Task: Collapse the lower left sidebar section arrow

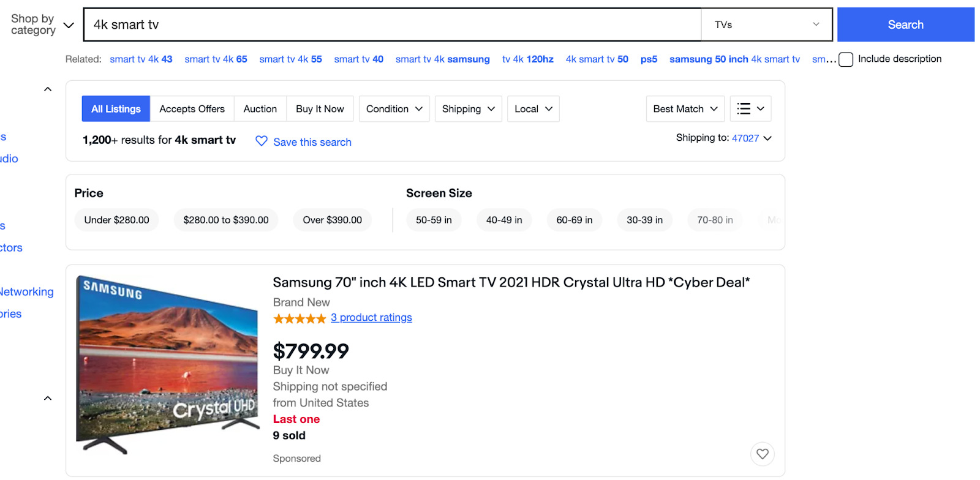Action: [x=48, y=398]
